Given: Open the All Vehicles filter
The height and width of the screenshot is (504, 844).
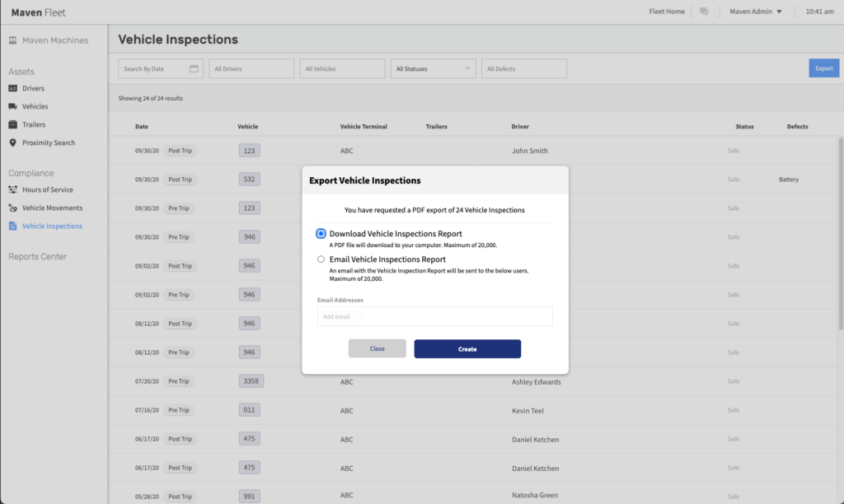Looking at the screenshot, I should click(x=342, y=69).
